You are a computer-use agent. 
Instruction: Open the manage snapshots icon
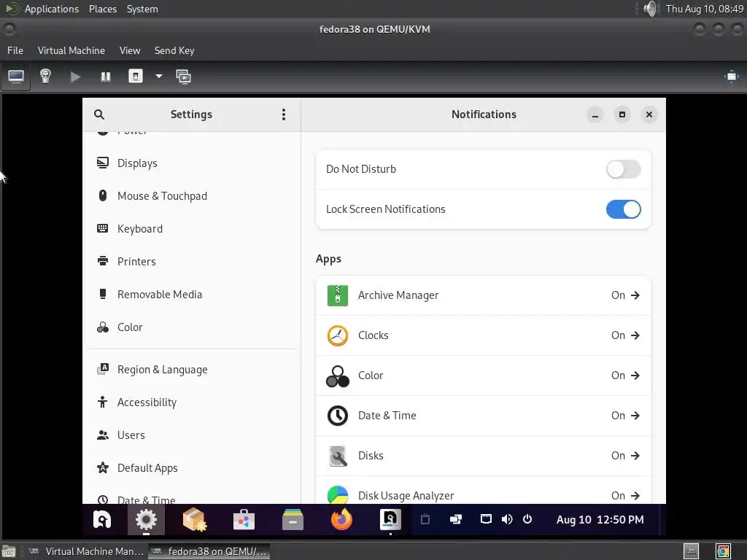pos(183,77)
